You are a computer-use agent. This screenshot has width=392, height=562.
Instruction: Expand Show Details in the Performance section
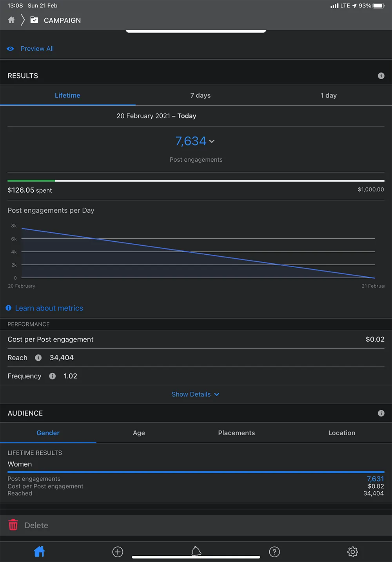(195, 394)
